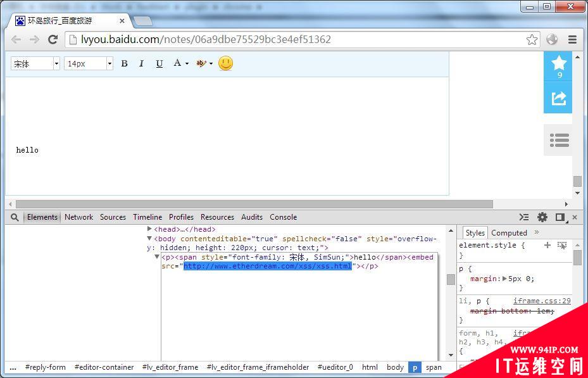Select span in the breadcrumb
This screenshot has width=588, height=378.
point(434,367)
